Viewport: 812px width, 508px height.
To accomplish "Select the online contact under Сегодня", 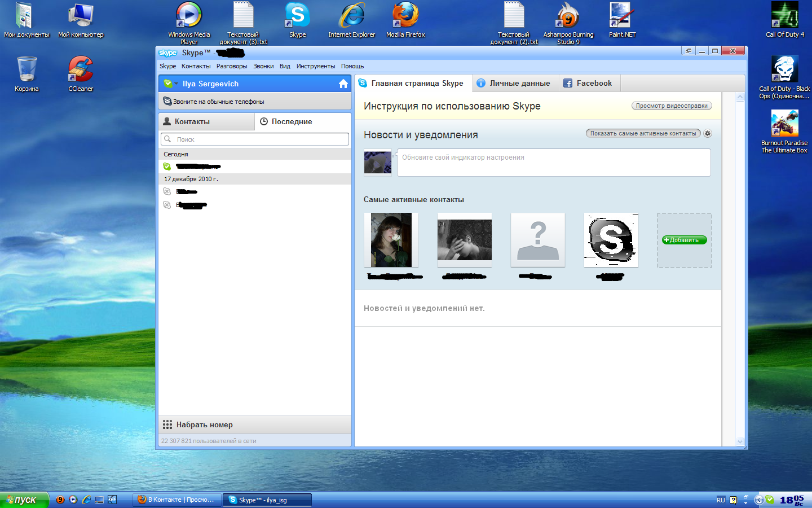I will (255, 166).
